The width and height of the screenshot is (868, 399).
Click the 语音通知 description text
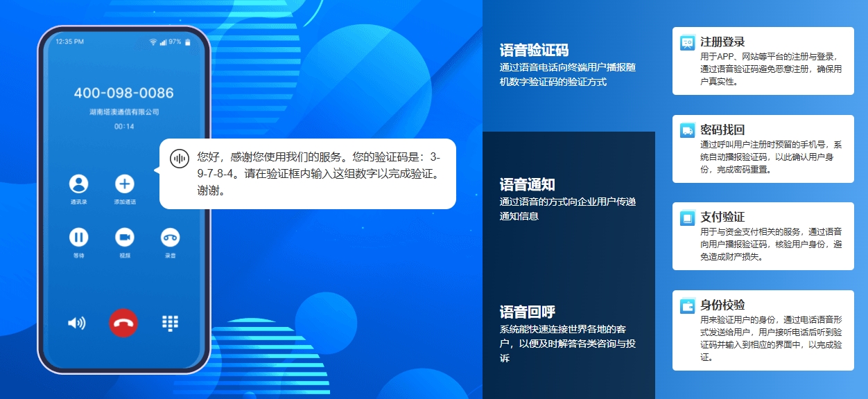568,209
